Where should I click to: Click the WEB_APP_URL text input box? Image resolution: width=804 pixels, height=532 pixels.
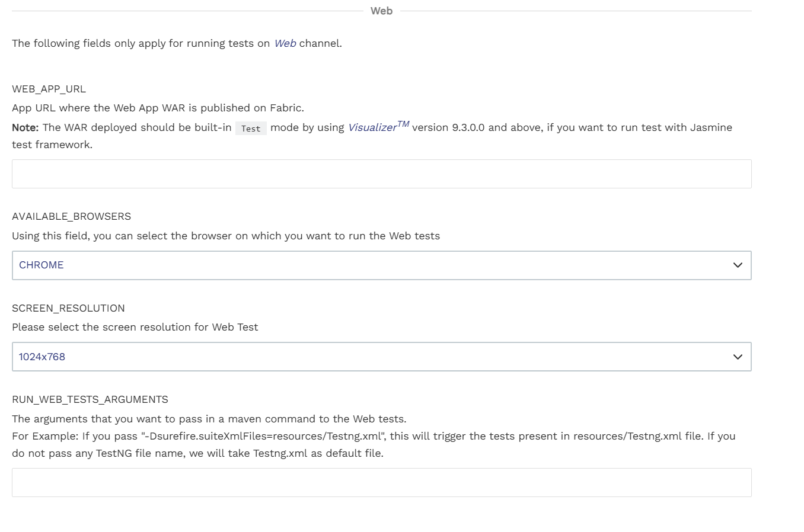(x=381, y=174)
